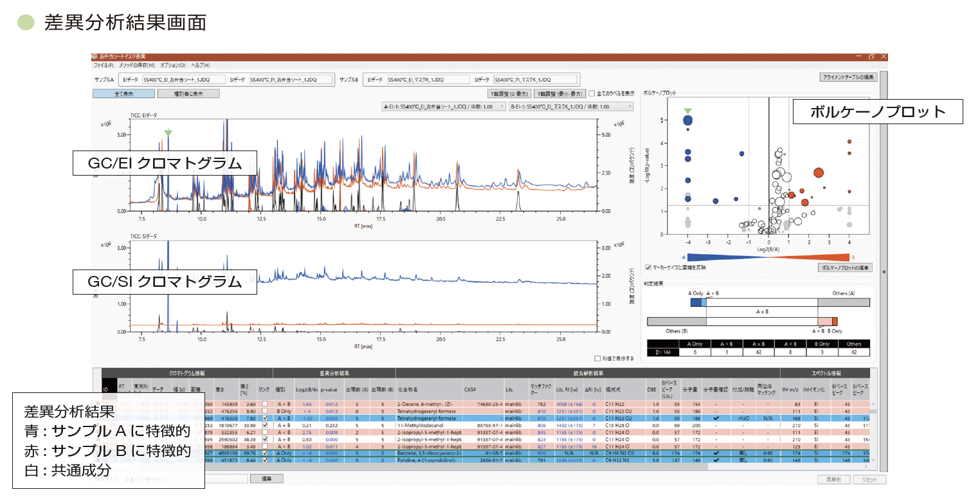Select the largest red bubble in volcano plot

[818, 172]
